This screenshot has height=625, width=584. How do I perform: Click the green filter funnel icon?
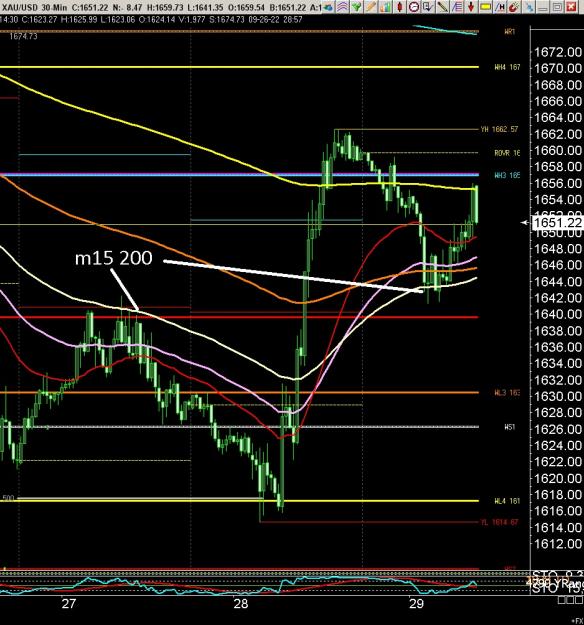tap(357, 7)
